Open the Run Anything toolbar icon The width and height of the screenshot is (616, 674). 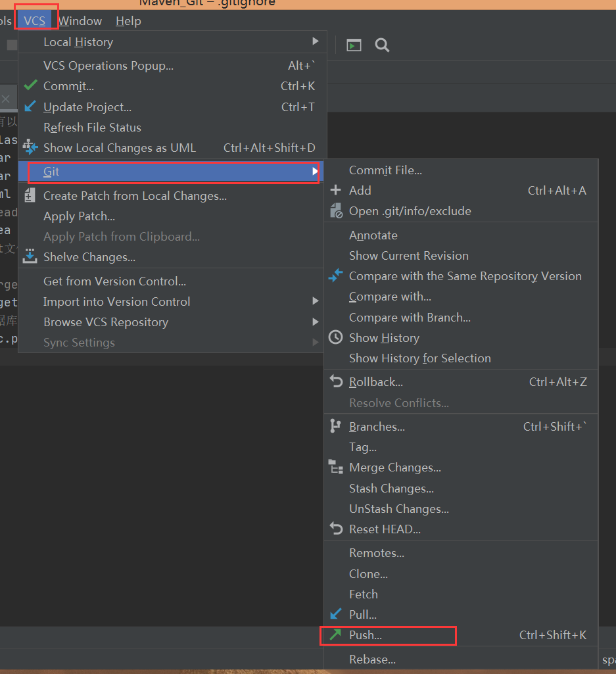point(354,45)
